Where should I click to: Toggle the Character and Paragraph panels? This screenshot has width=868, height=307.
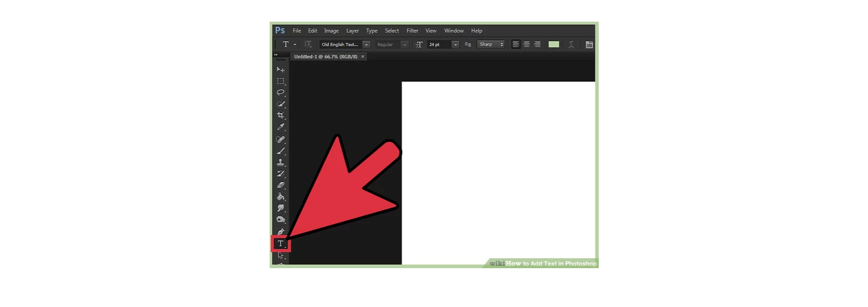coord(589,44)
